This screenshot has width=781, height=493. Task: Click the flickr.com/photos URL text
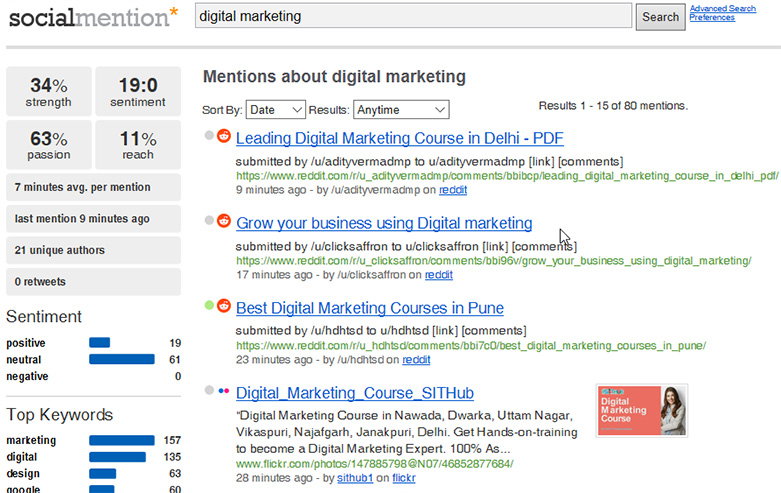click(x=375, y=464)
